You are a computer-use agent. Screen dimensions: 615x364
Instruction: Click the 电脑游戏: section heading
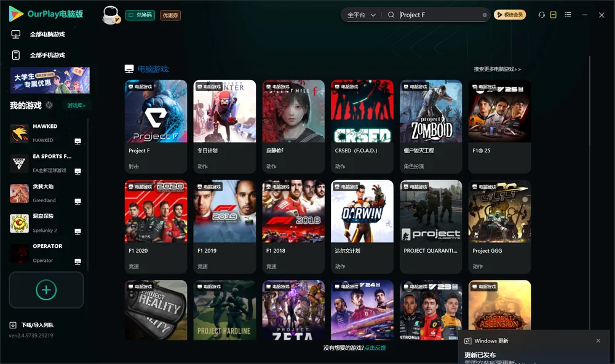point(153,69)
